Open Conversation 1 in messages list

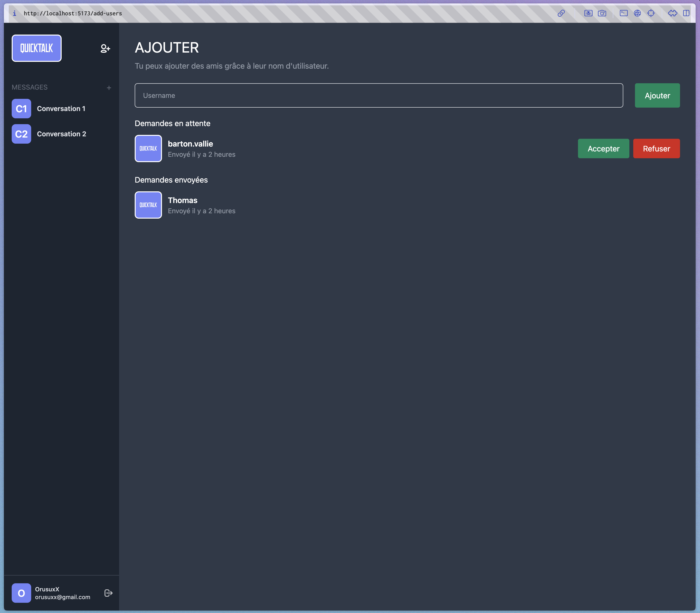point(61,109)
